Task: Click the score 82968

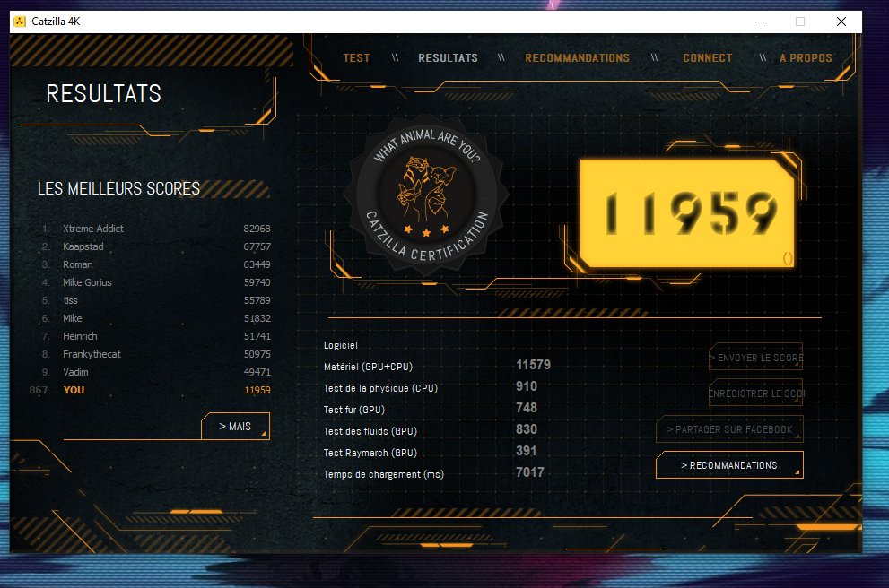Action: (x=257, y=229)
